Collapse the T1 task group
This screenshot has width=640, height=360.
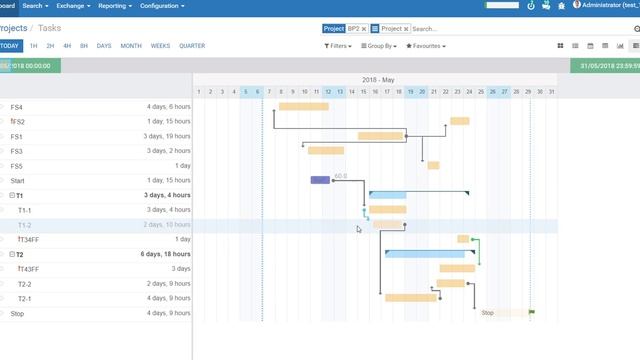pyautogui.click(x=12, y=196)
